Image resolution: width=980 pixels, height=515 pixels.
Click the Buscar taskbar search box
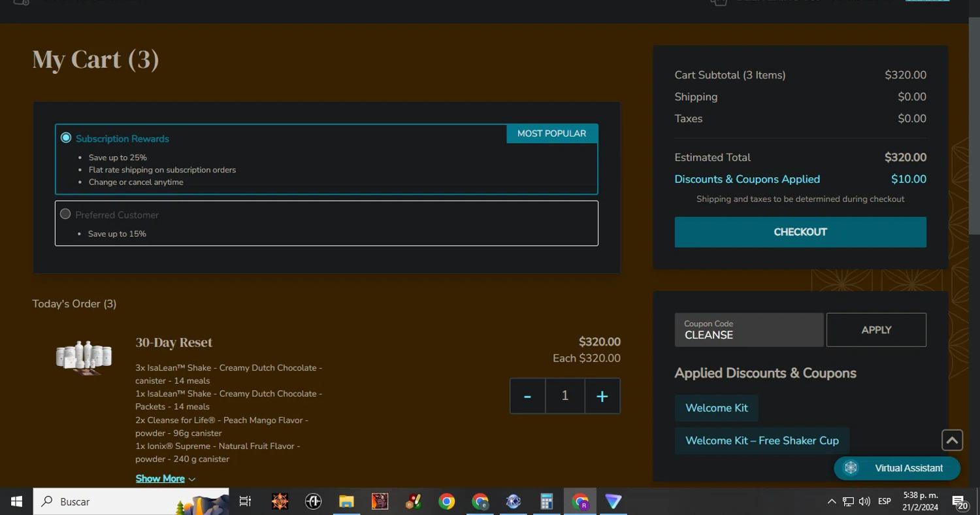click(131, 501)
